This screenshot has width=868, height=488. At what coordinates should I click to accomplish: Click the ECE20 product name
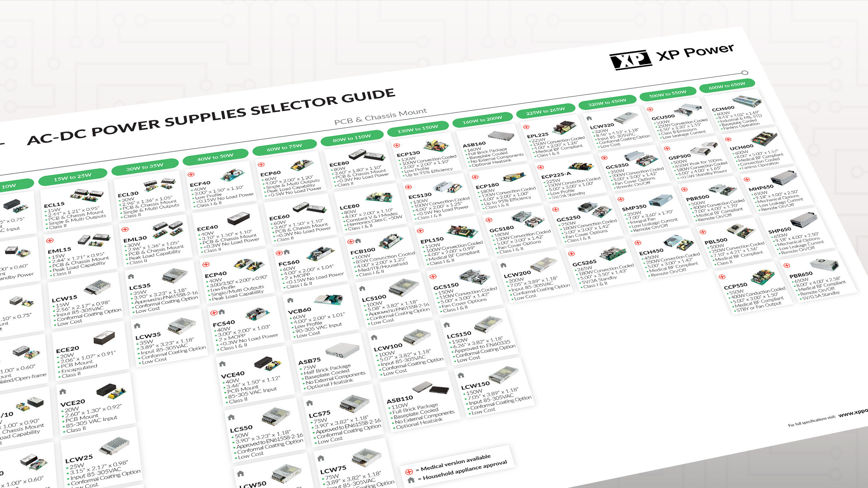[x=68, y=350]
